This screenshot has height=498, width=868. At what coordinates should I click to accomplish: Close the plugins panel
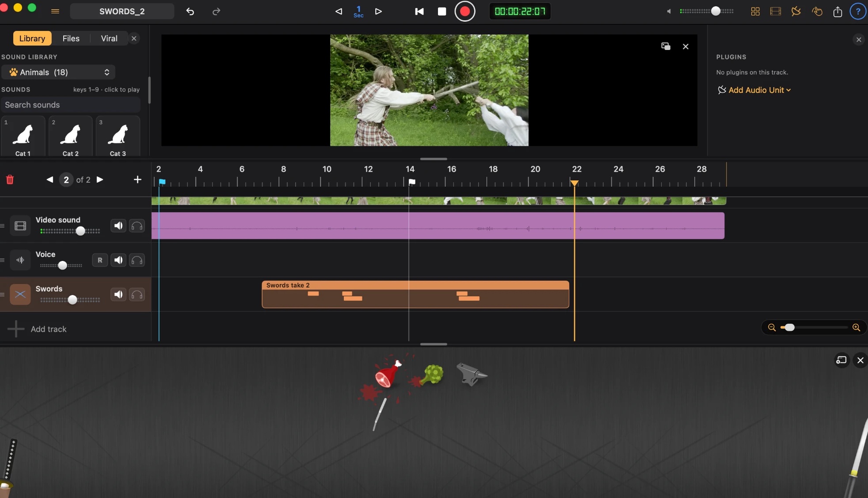click(859, 40)
